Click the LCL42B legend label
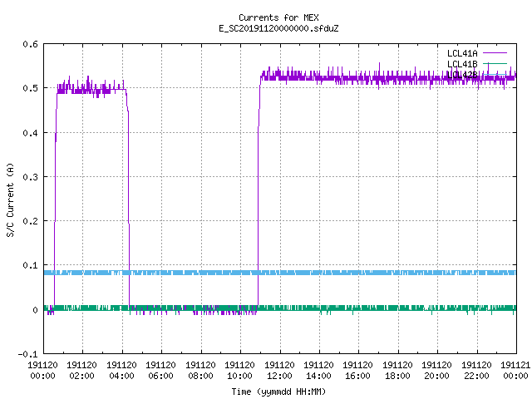The image size is (532, 399). [x=462, y=75]
